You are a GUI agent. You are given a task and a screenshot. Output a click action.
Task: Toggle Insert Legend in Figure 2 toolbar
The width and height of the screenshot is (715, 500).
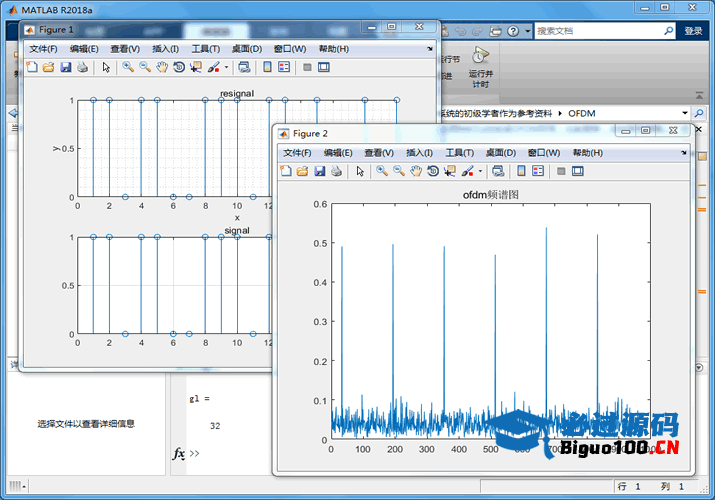(x=537, y=172)
